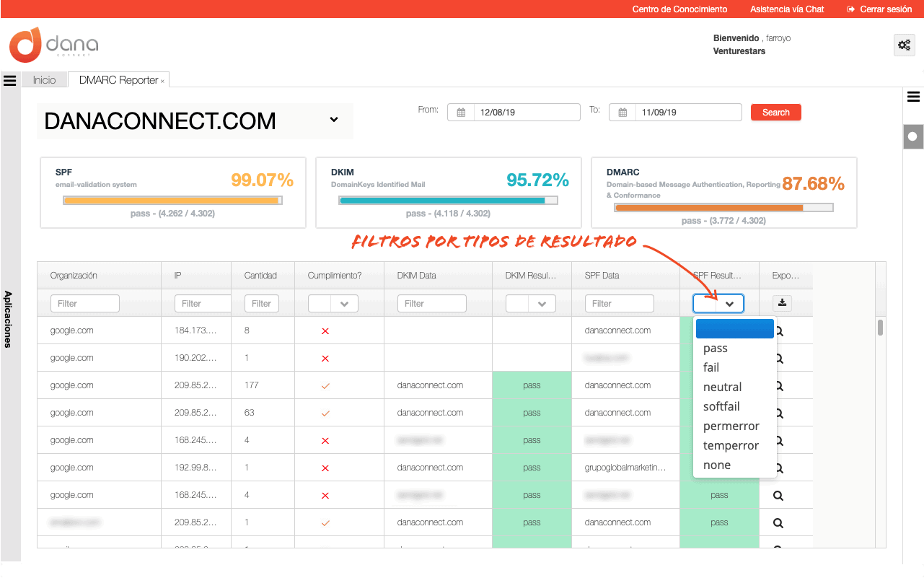This screenshot has height=578, width=924.
Task: Open the right-side hamburger menu
Action: (x=913, y=97)
